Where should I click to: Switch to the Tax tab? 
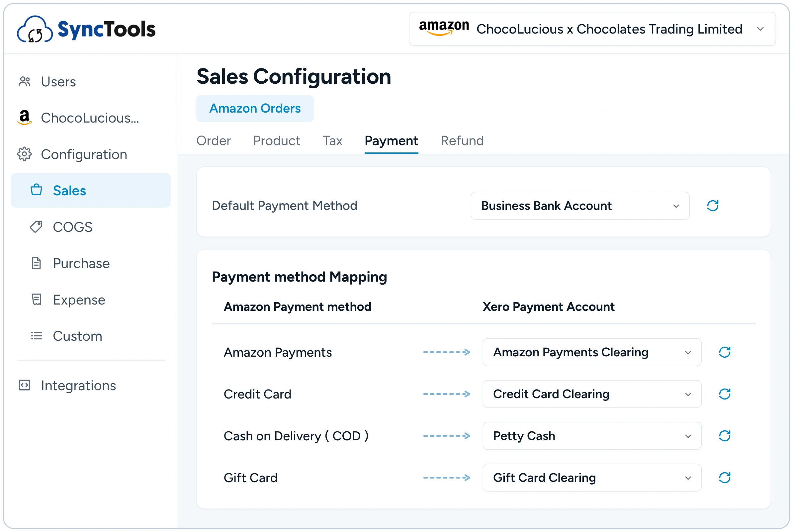332,141
